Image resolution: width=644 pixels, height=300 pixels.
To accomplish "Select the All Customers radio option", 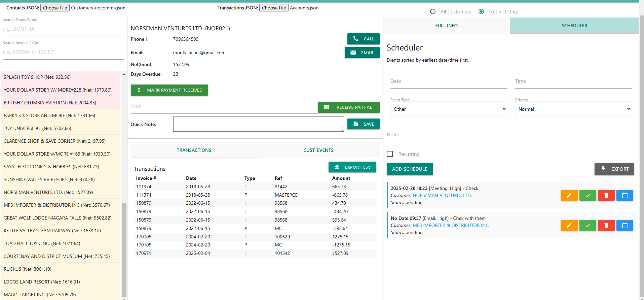I will pos(433,12).
